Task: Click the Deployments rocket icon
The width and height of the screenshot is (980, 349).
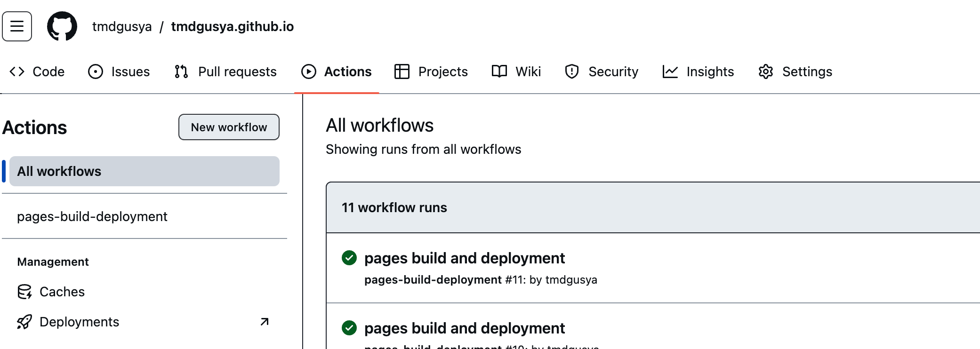Action: pos(24,322)
